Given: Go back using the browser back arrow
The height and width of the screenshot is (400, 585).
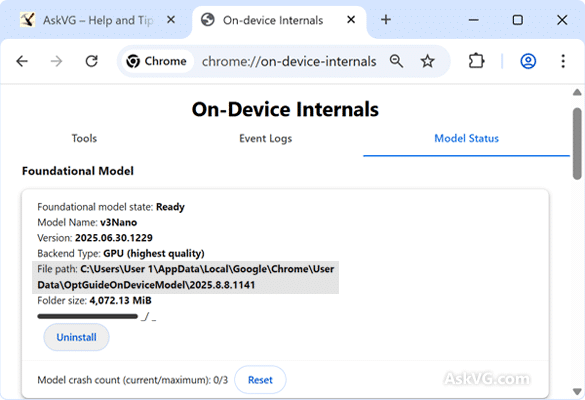Looking at the screenshot, I should [22, 61].
